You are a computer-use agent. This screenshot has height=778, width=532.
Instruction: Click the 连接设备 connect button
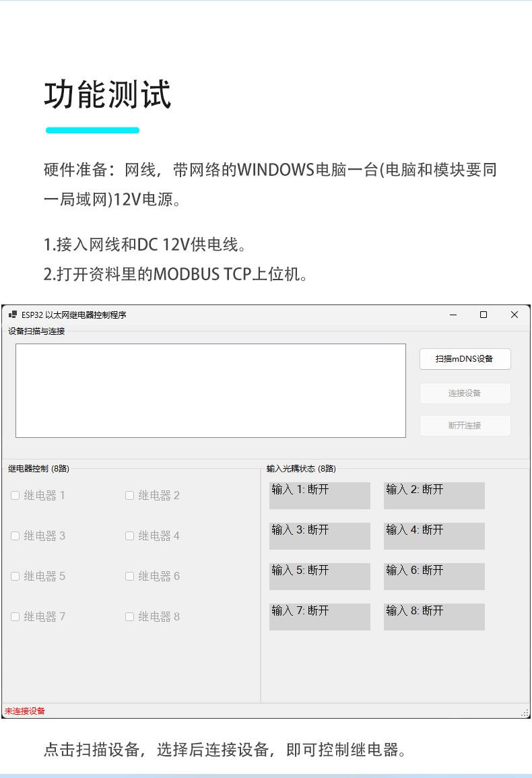click(465, 393)
